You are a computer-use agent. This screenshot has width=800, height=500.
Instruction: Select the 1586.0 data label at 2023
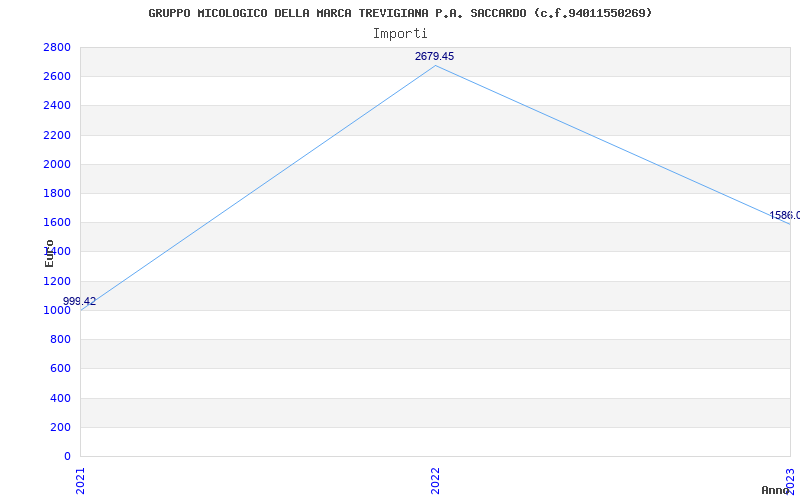coord(785,215)
